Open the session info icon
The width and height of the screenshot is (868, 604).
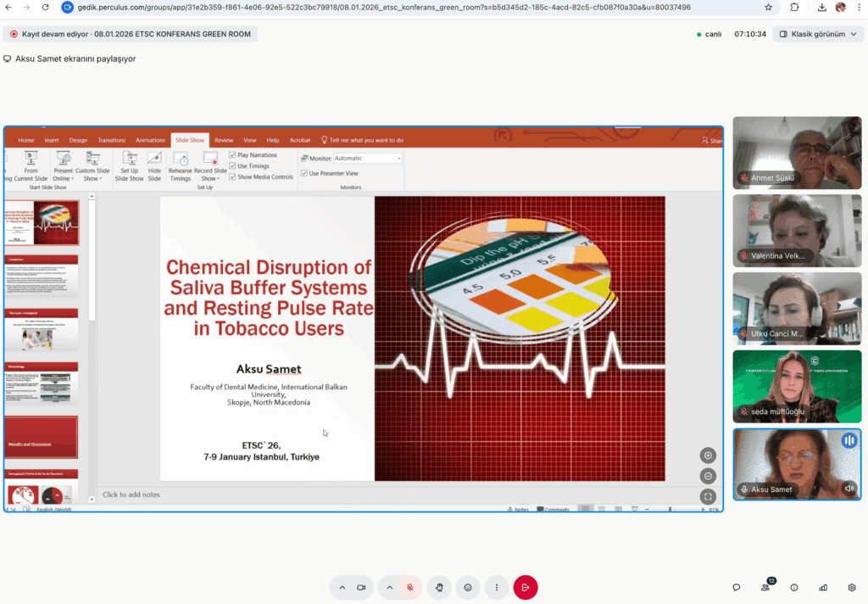pyautogui.click(x=794, y=587)
